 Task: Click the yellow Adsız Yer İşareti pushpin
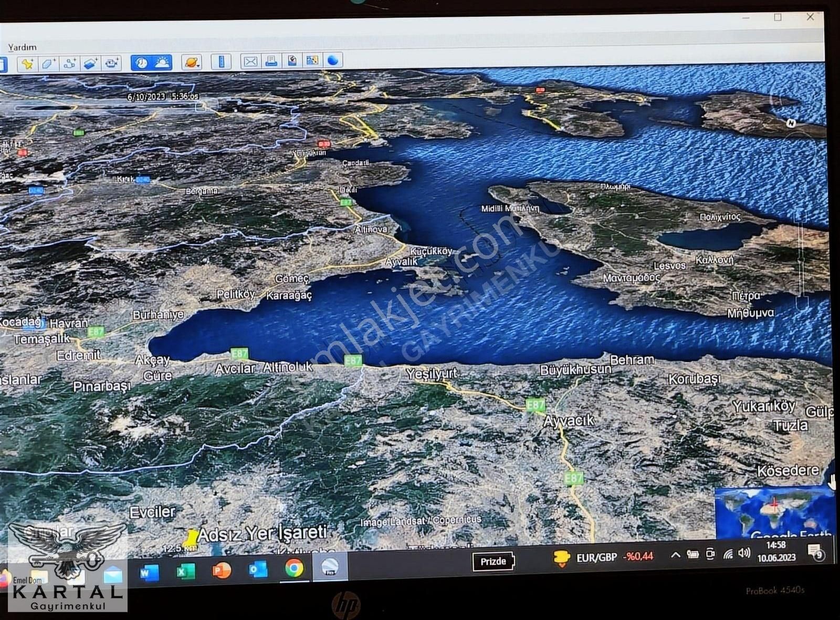click(x=190, y=538)
